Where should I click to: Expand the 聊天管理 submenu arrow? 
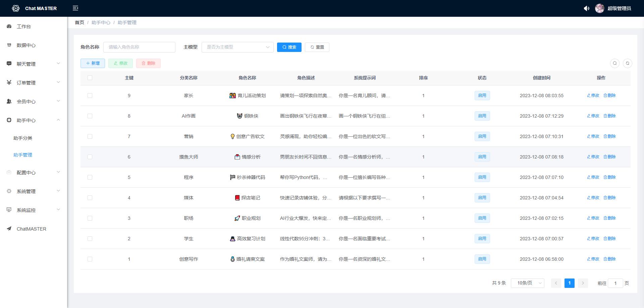[x=58, y=63]
